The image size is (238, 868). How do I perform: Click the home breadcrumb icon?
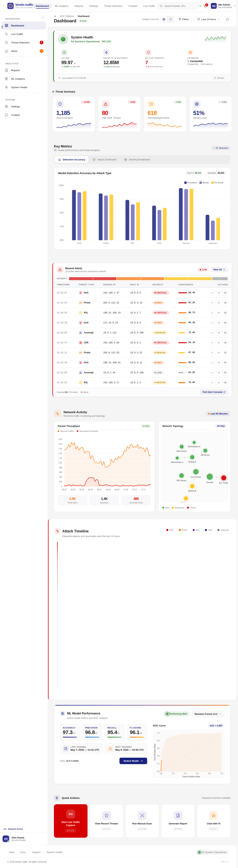[x=55, y=16]
